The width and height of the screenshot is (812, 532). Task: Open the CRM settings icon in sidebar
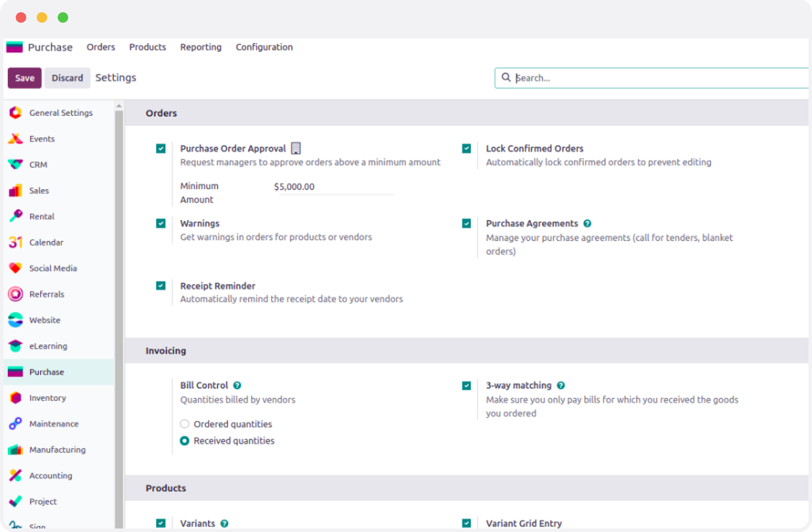tap(15, 165)
